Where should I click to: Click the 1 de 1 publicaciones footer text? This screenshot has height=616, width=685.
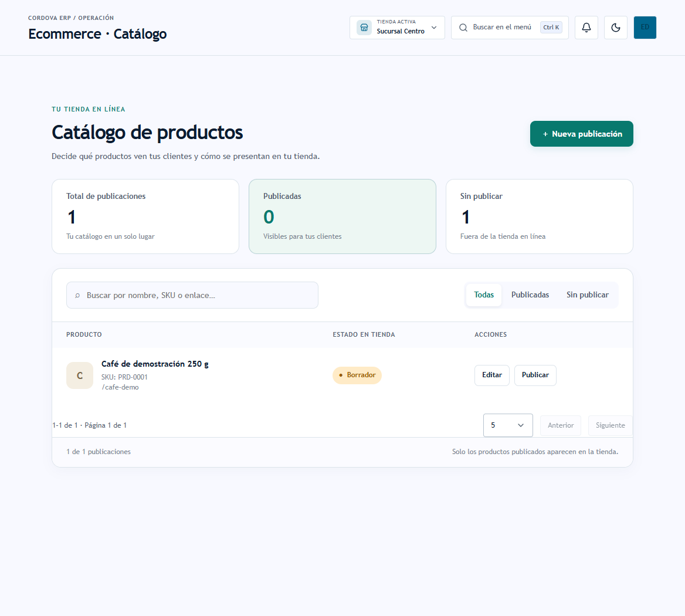pyautogui.click(x=99, y=452)
